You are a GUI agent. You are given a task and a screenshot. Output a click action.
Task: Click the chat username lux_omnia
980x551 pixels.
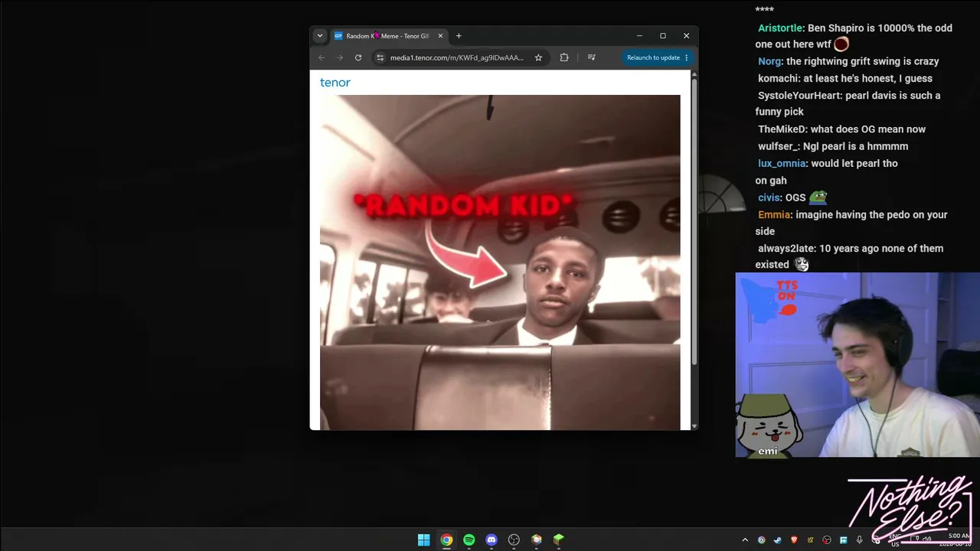coord(782,164)
